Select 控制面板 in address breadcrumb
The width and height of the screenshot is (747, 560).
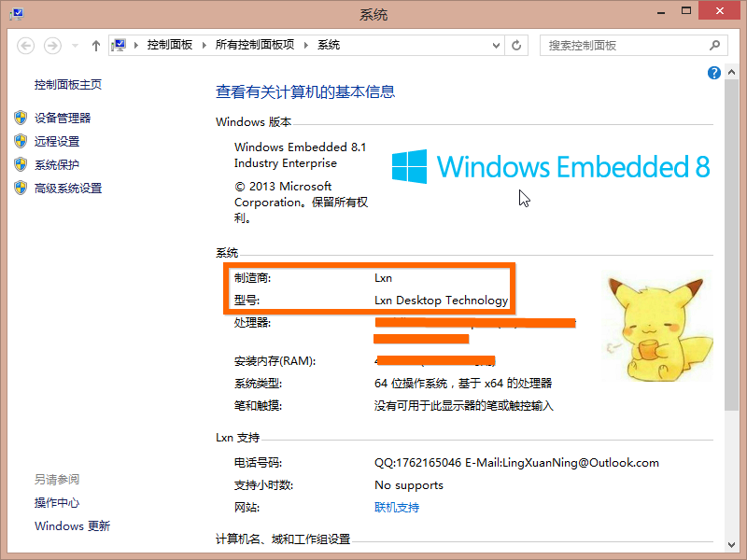tap(170, 45)
